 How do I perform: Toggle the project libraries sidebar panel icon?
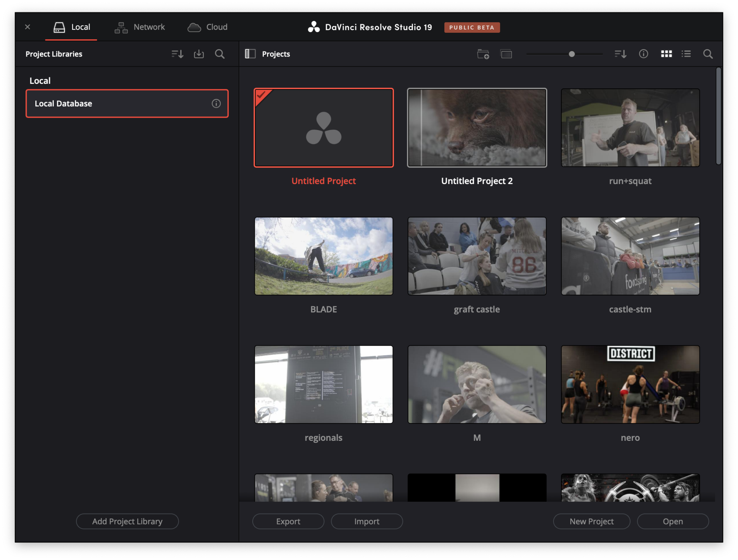coord(250,54)
